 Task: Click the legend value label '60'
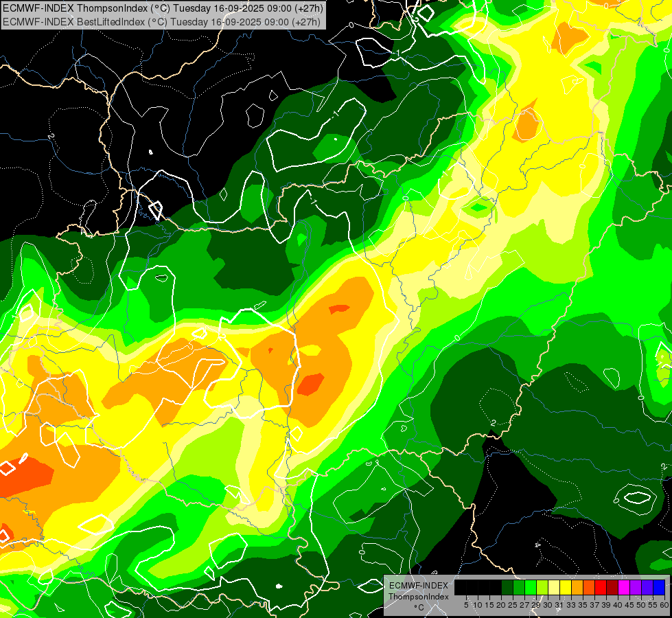coord(664,605)
